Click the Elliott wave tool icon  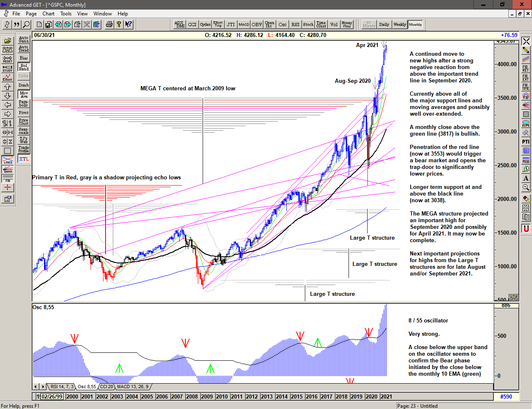[7, 77]
